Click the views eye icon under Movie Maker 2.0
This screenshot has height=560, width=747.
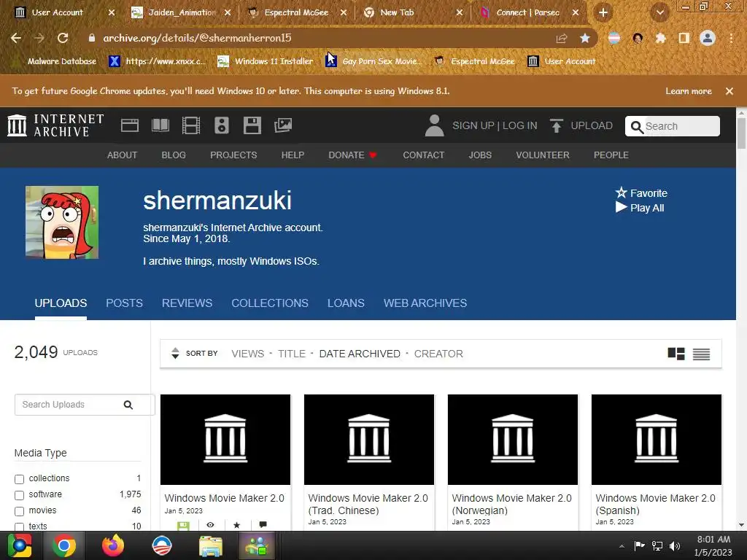pos(210,525)
